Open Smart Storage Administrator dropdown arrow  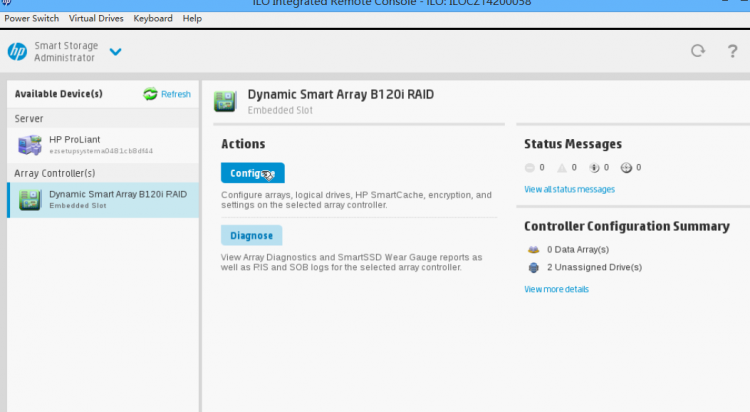(x=115, y=52)
